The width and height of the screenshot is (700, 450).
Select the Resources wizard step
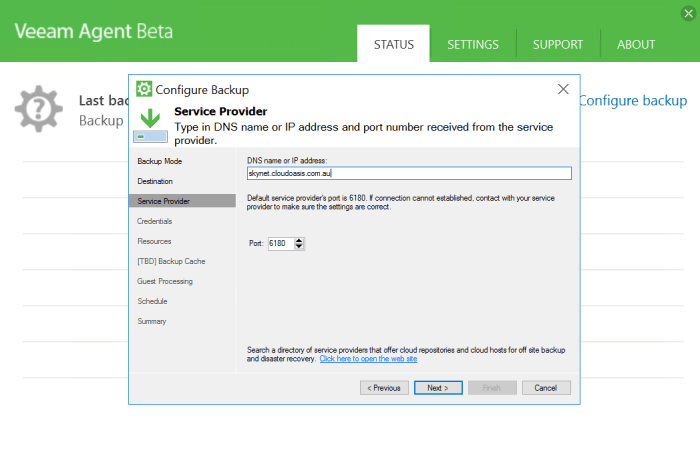pyautogui.click(x=154, y=241)
